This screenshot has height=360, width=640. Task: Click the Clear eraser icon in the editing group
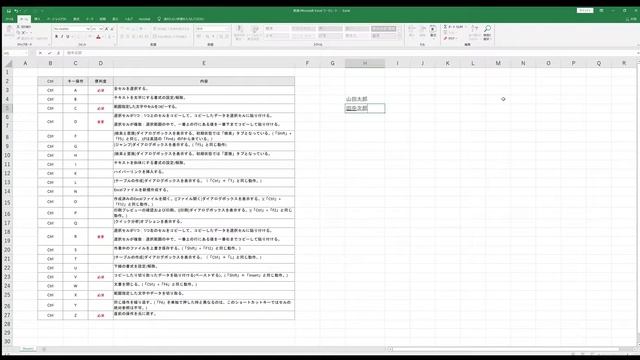click(445, 38)
